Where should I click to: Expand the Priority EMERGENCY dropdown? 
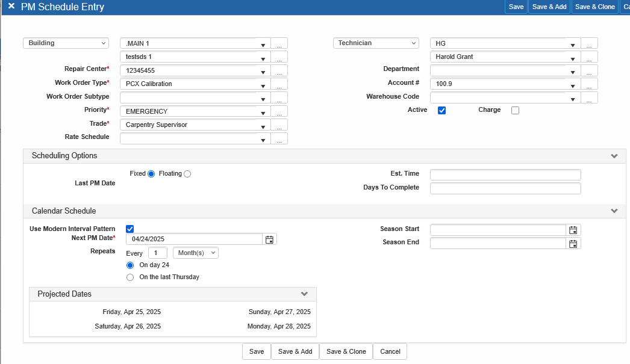(263, 112)
